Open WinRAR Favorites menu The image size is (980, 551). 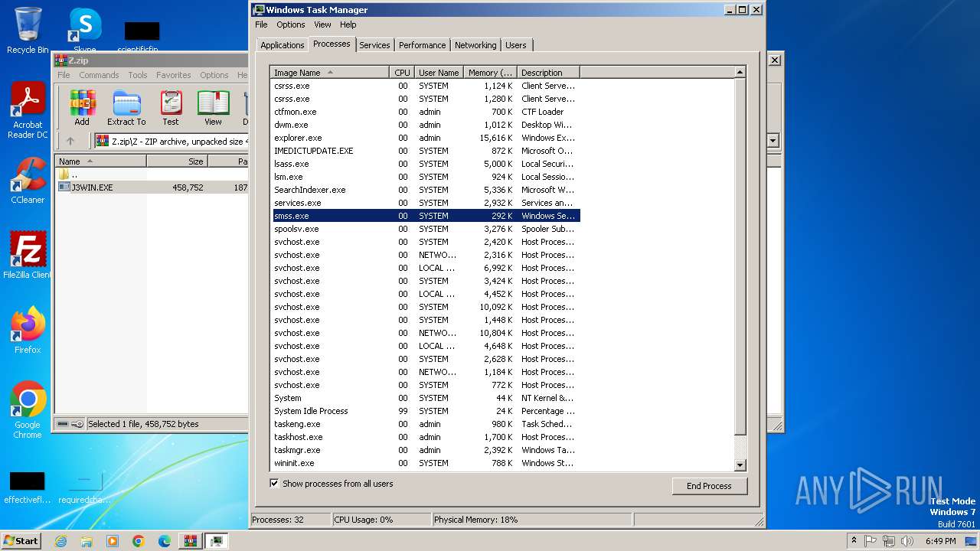(174, 75)
